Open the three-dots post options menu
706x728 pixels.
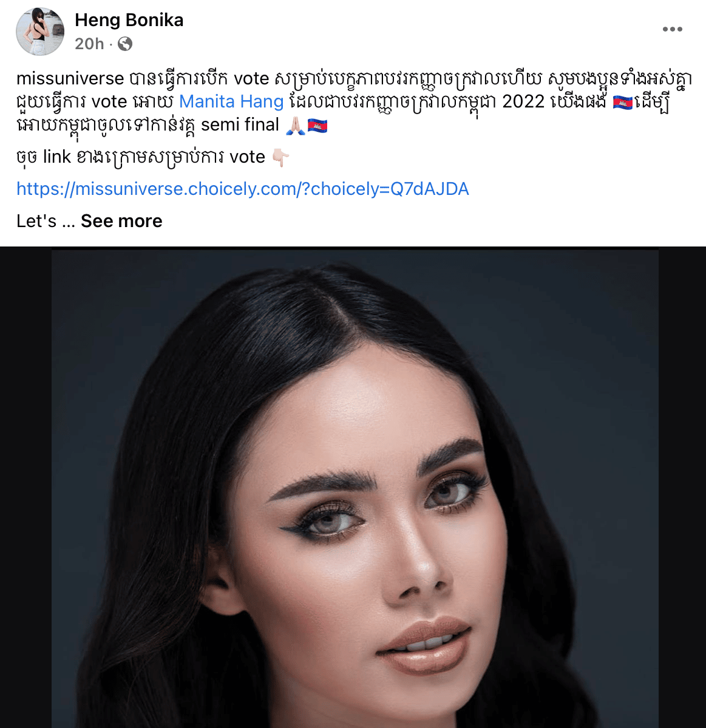coord(672,29)
